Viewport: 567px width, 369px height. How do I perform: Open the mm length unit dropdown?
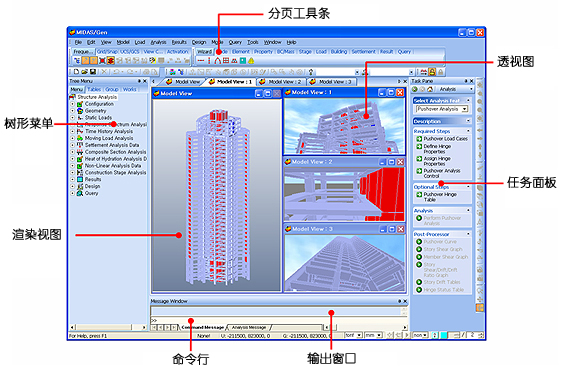pyautogui.click(x=379, y=335)
